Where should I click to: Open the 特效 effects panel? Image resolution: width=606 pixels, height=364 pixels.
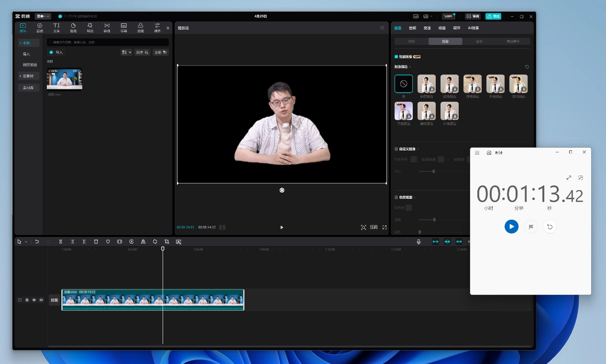point(90,28)
